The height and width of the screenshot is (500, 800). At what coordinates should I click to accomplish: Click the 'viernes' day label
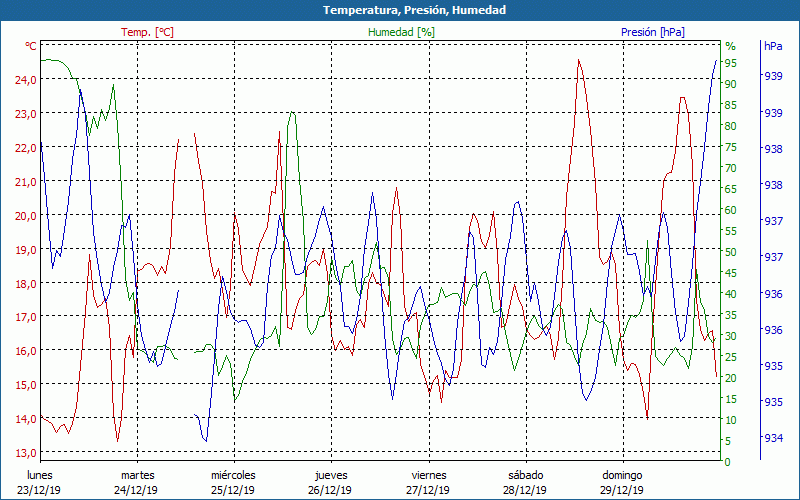tap(429, 475)
